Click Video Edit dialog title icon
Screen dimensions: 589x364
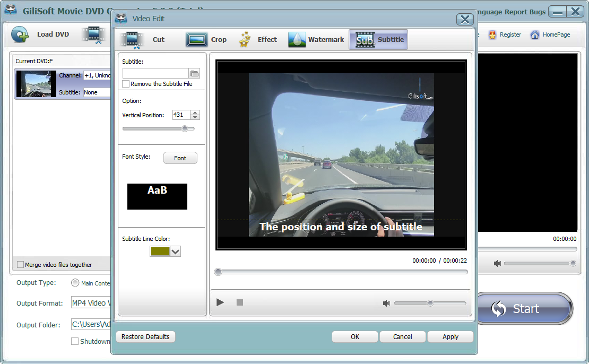(121, 18)
